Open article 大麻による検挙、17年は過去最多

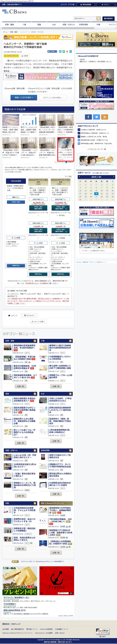60,400
